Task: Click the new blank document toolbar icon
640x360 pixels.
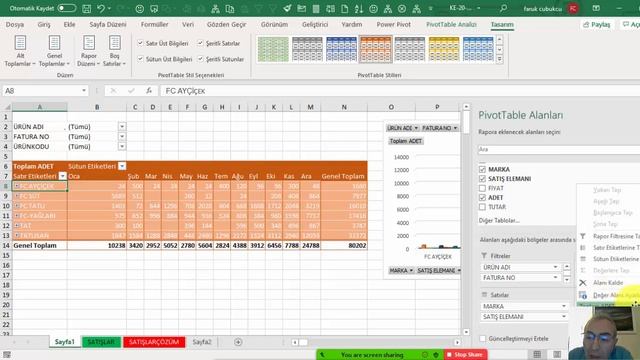Action: tap(344, 9)
